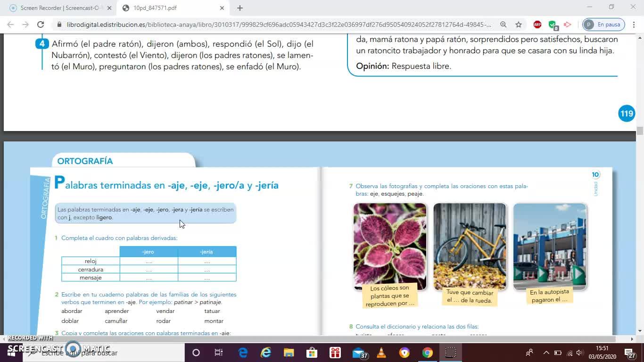Click the word 'tatuar' in exercise 2
This screenshot has height=362, width=644.
coord(212,311)
